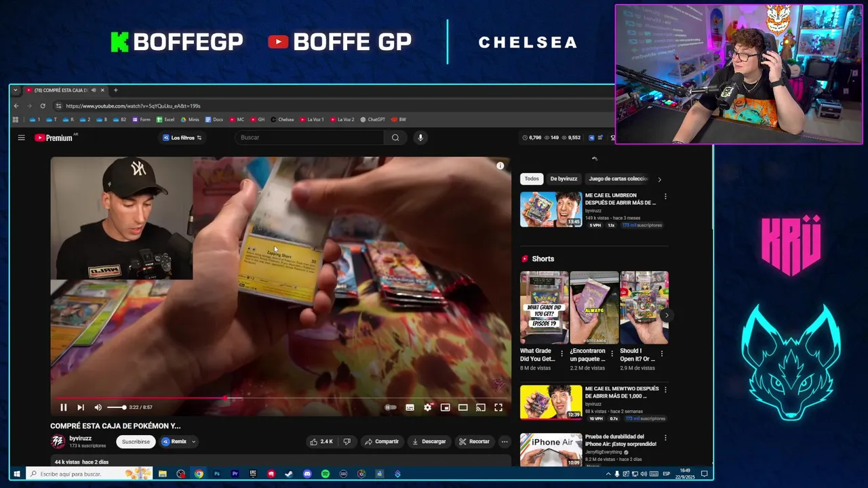The width and height of the screenshot is (868, 488).
Task: Reload the YouTube page
Action: (x=43, y=106)
